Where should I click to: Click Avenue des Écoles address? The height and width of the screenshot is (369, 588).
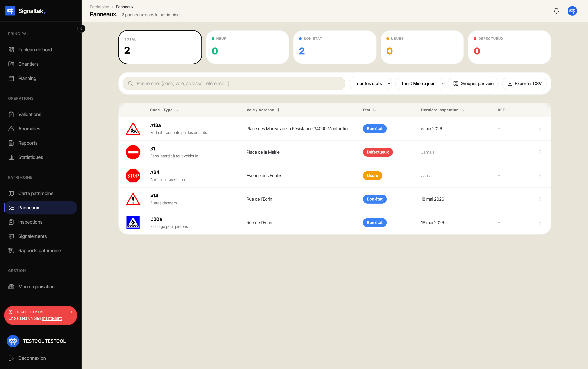264,176
